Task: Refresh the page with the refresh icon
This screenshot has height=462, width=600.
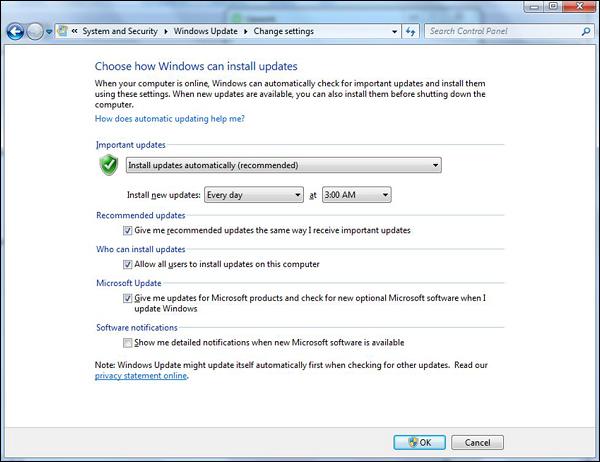Action: [x=411, y=31]
